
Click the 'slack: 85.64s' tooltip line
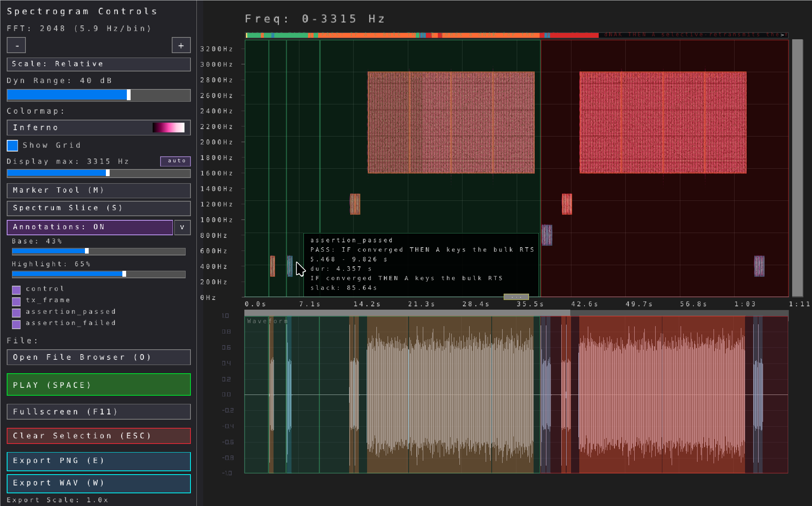coord(344,288)
